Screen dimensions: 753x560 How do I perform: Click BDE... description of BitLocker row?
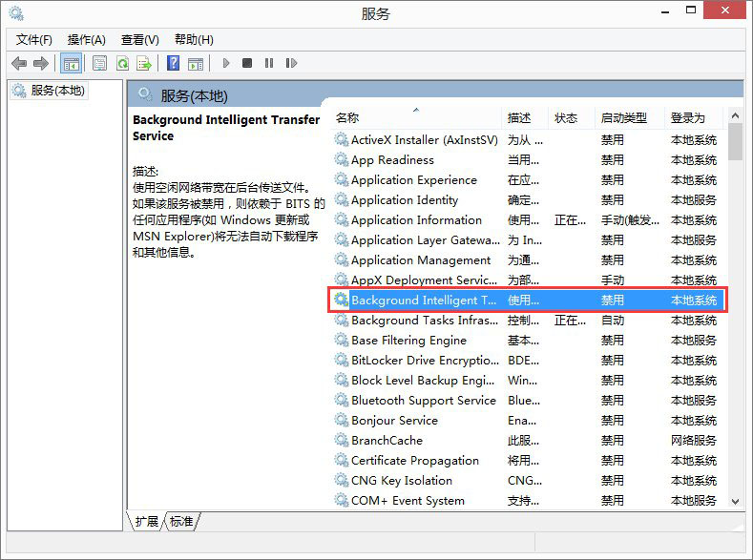(523, 360)
